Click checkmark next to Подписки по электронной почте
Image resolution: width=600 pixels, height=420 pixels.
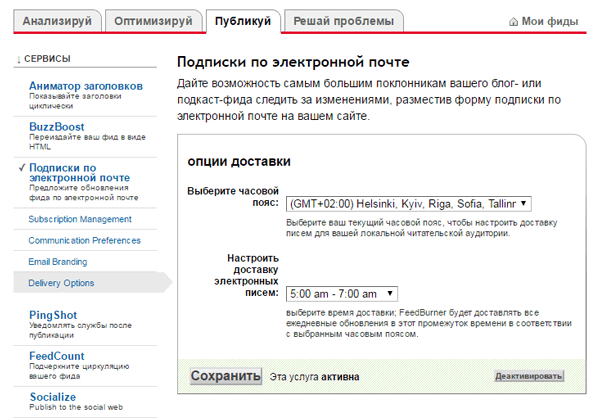(x=21, y=168)
